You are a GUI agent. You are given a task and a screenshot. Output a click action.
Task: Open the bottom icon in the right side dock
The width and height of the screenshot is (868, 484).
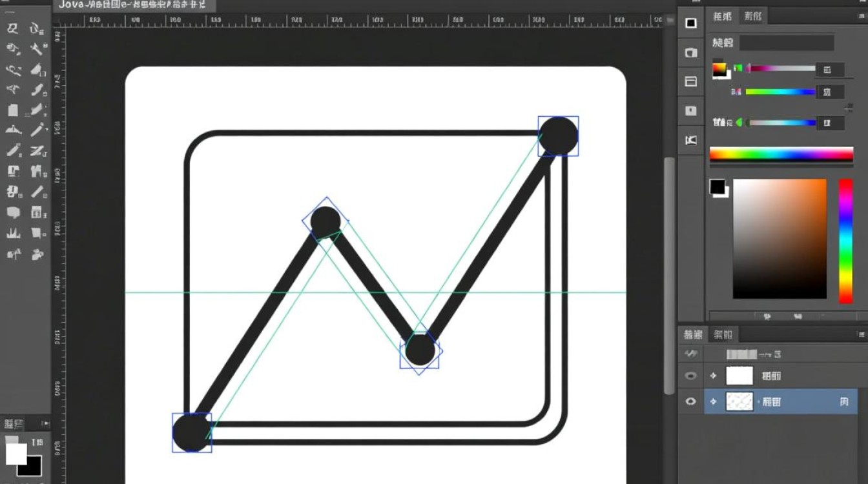click(691, 140)
